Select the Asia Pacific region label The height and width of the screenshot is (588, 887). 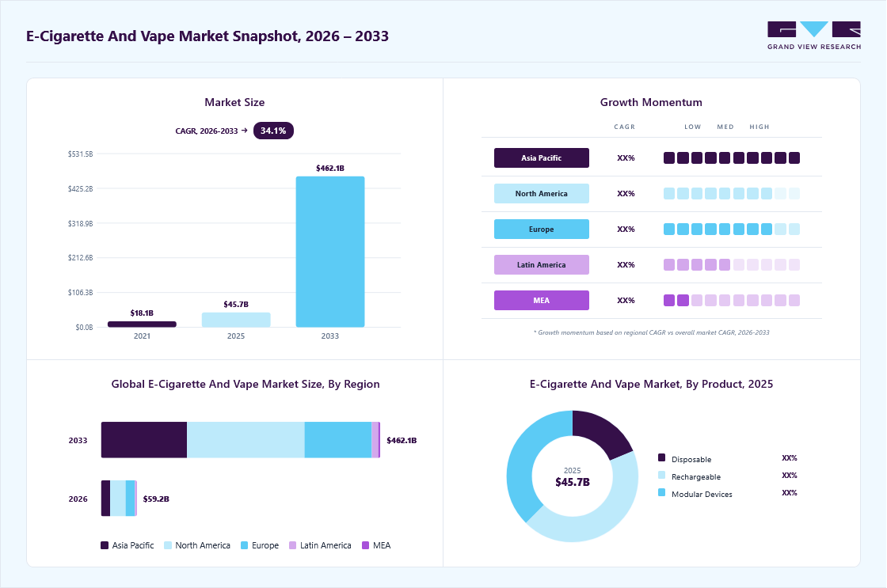click(x=542, y=157)
